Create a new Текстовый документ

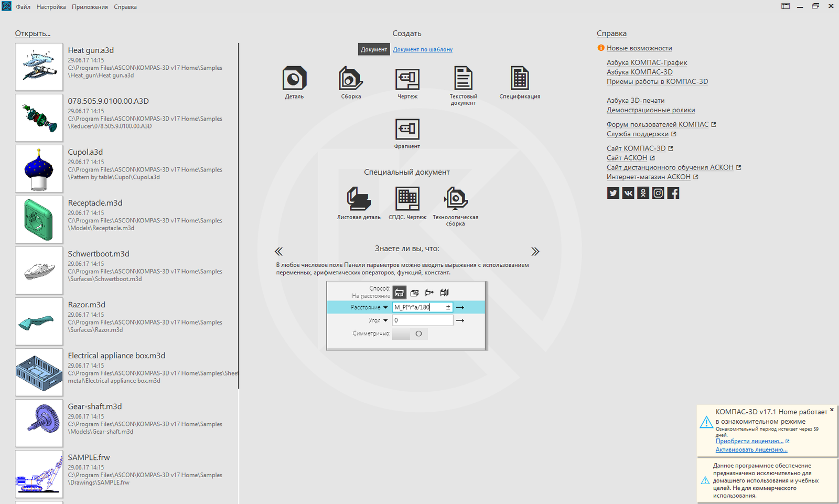tap(463, 79)
